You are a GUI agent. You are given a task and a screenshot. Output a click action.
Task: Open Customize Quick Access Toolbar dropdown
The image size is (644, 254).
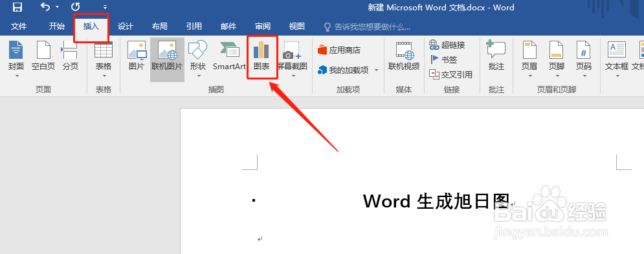pos(105,7)
